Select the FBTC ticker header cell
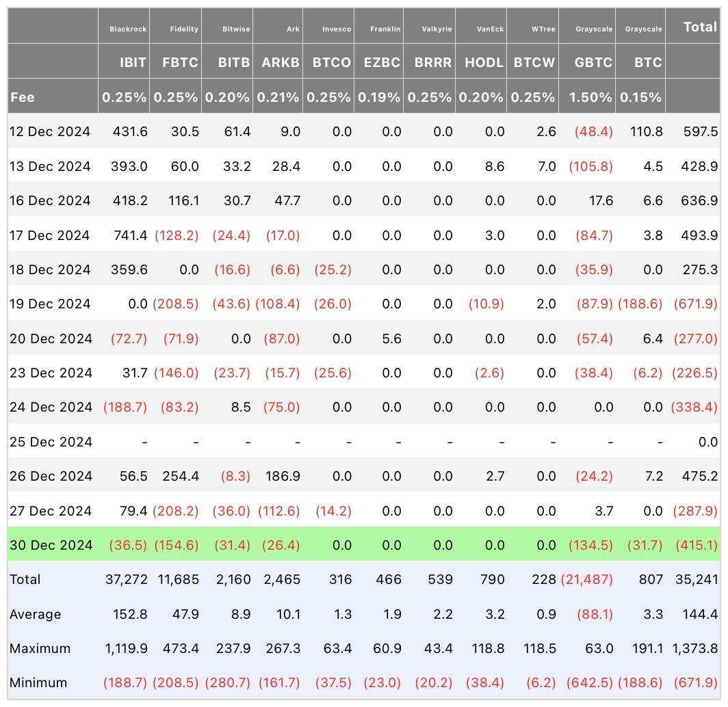 pos(180,62)
